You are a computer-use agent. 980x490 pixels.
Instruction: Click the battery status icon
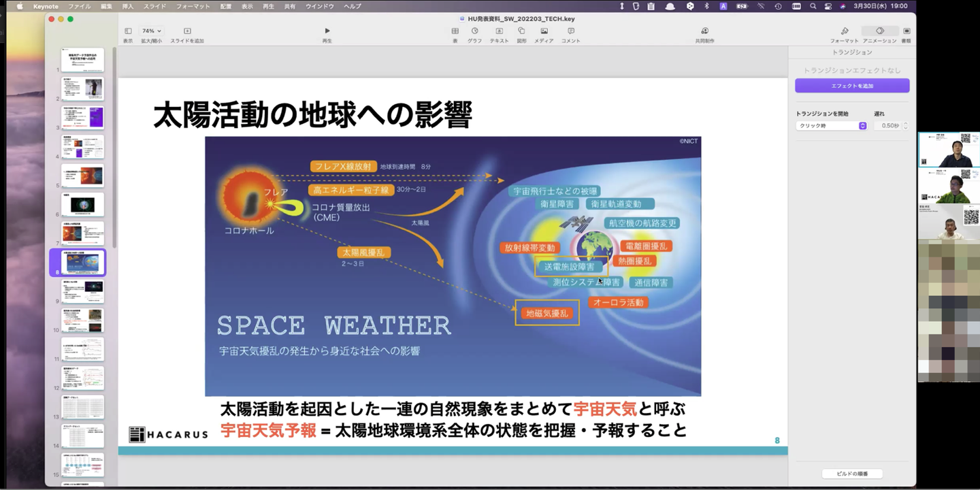click(x=742, y=6)
